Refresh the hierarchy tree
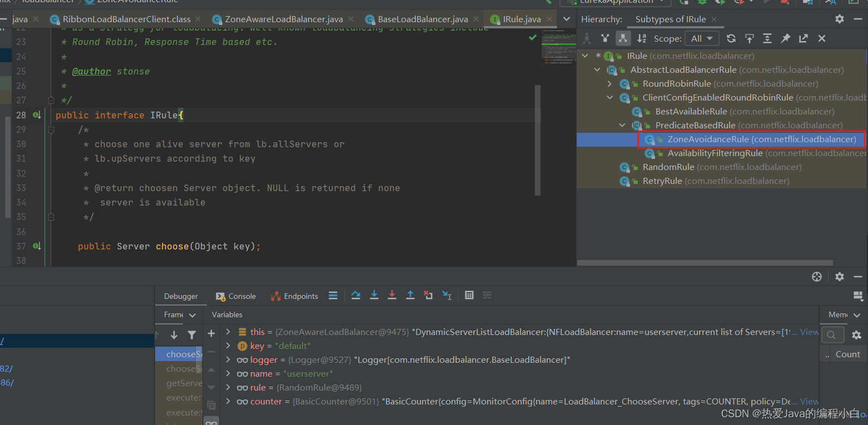The image size is (868, 425). [731, 38]
